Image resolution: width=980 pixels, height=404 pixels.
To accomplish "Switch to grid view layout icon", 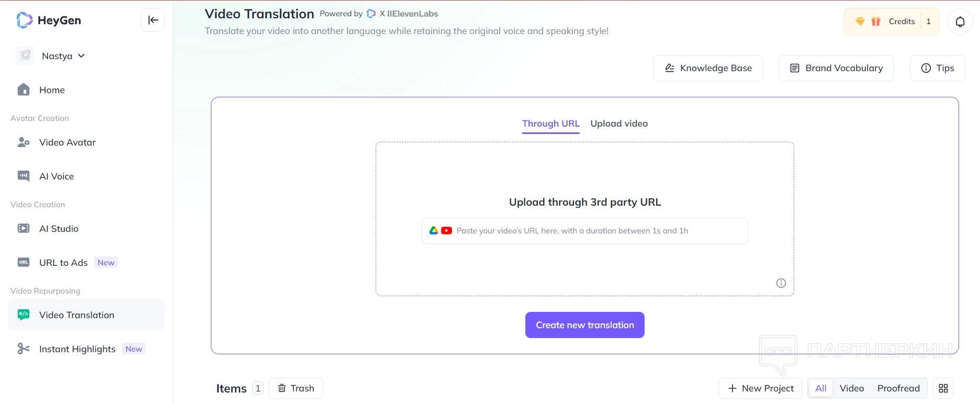I will coord(943,388).
